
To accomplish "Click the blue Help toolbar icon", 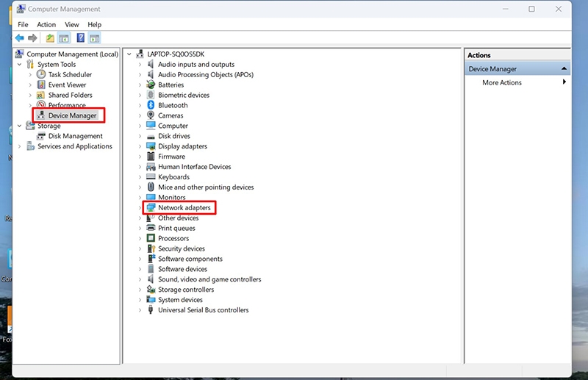I will point(80,38).
